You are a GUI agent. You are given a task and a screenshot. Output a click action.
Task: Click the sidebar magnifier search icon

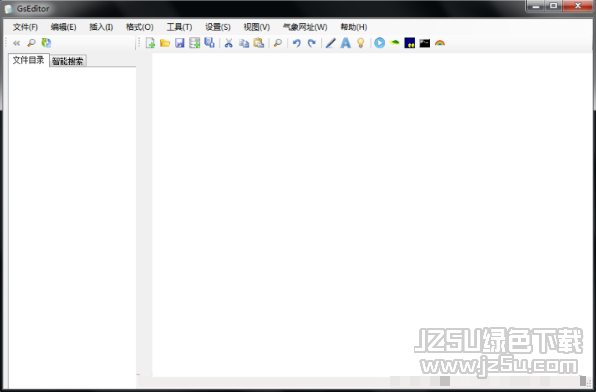(x=31, y=43)
